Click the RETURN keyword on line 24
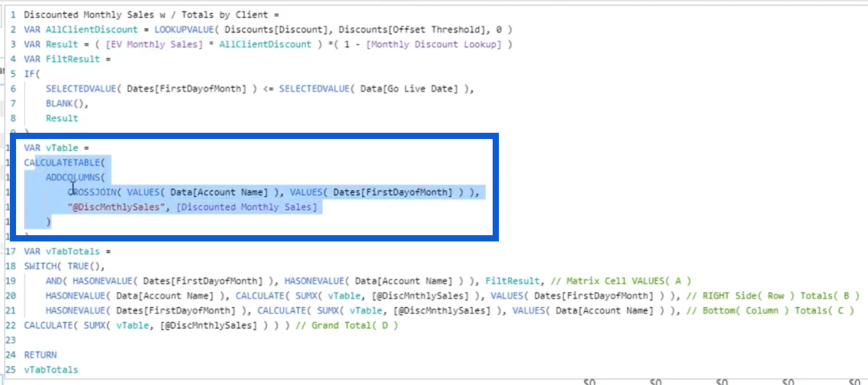868x385 pixels. pyautogui.click(x=40, y=355)
